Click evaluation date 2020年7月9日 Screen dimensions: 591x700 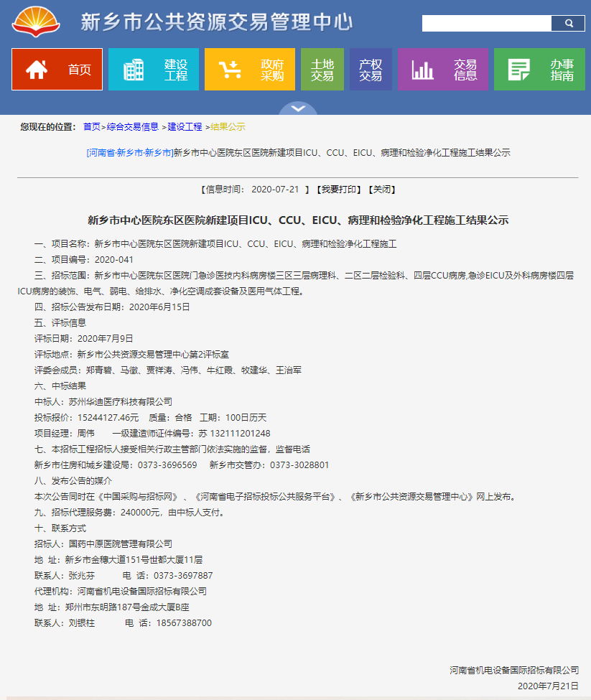(x=106, y=339)
